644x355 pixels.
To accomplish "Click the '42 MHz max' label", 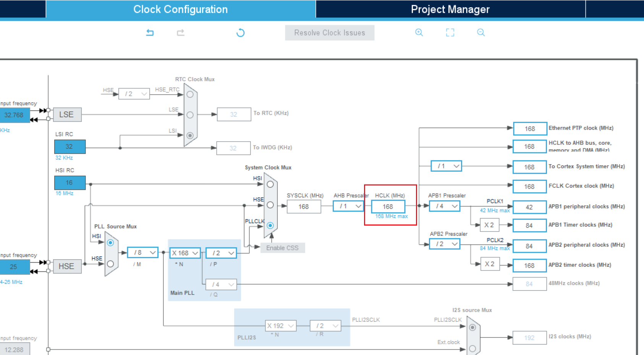I will pos(495,210).
